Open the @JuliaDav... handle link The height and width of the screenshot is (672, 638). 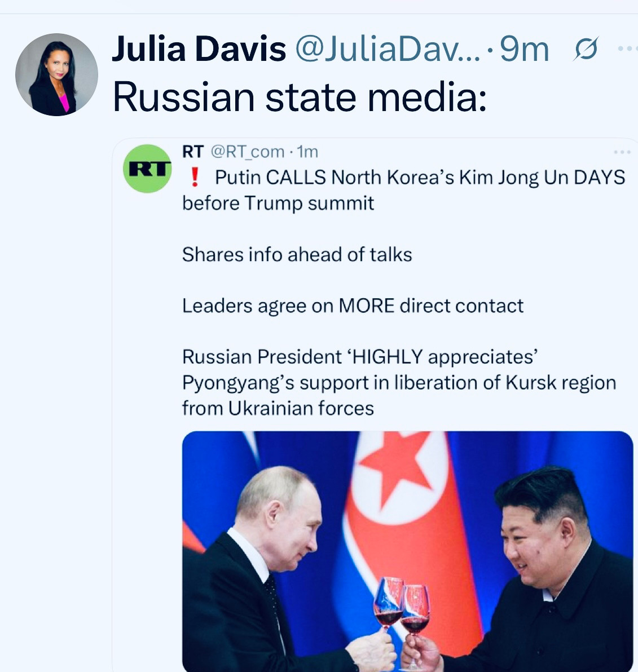pos(388,49)
